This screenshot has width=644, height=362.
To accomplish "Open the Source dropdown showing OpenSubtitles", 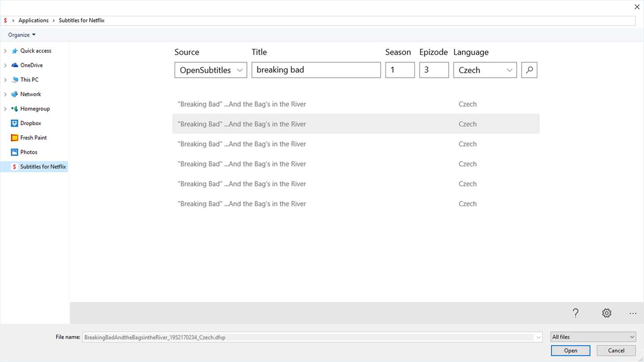I will coord(211,70).
